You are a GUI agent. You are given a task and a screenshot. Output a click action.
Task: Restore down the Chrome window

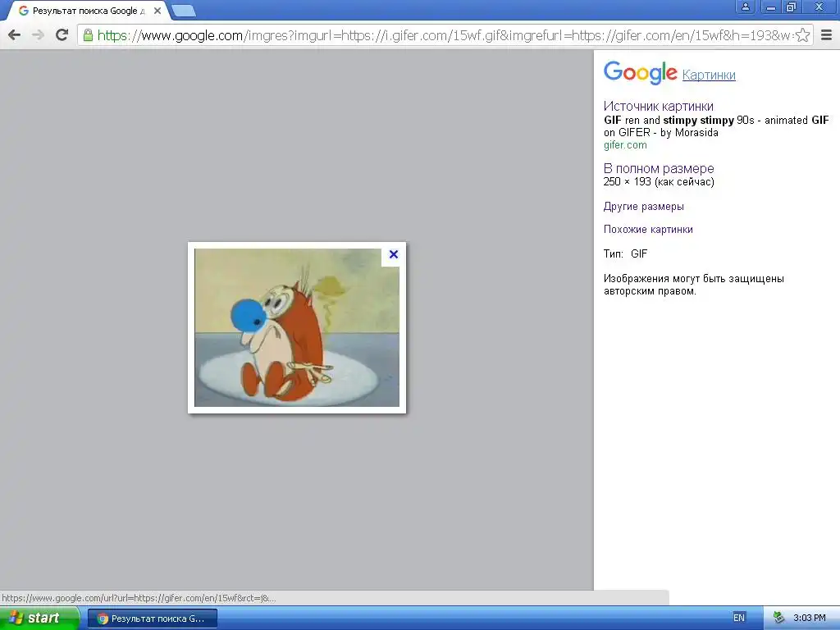(791, 7)
